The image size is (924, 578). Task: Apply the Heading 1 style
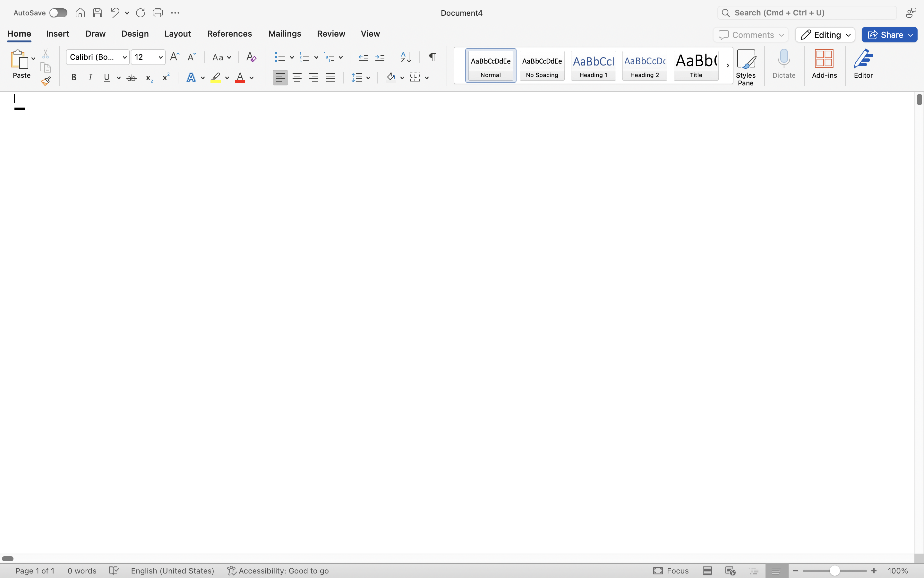click(x=593, y=66)
